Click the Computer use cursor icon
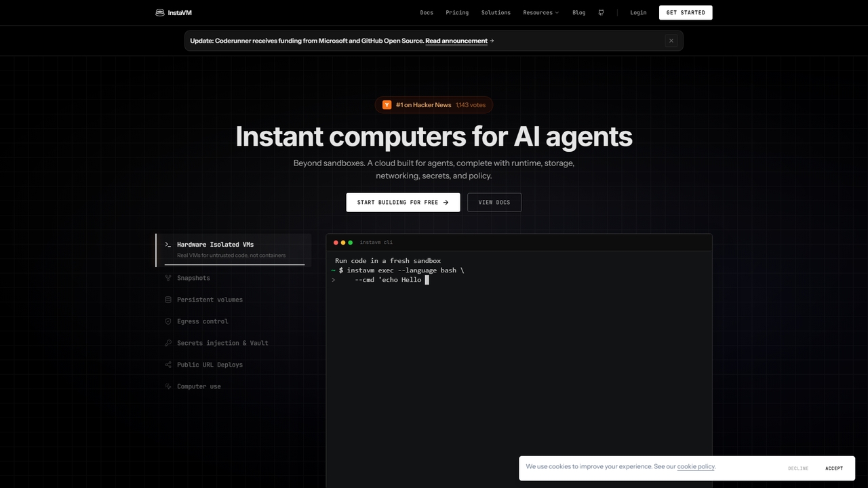 point(168,386)
